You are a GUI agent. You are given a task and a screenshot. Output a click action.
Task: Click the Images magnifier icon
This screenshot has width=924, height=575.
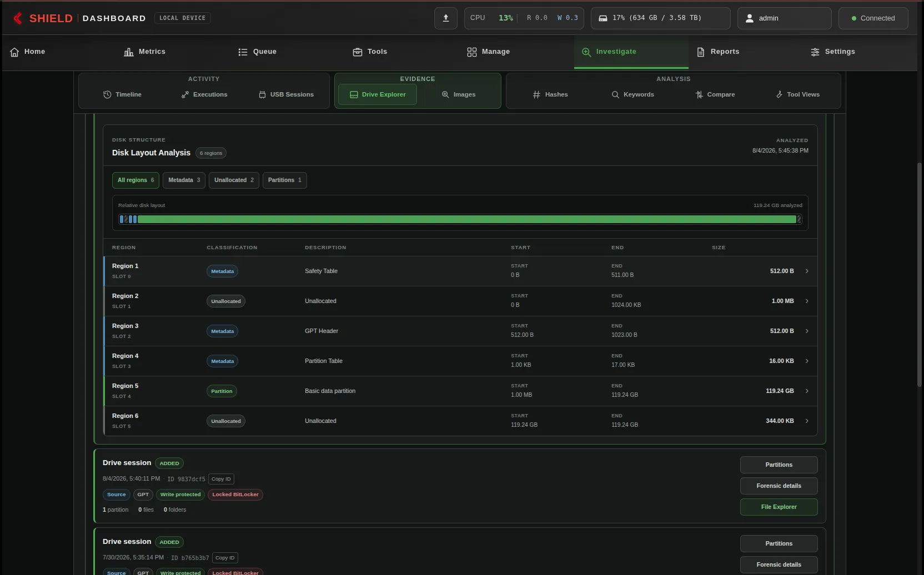445,95
